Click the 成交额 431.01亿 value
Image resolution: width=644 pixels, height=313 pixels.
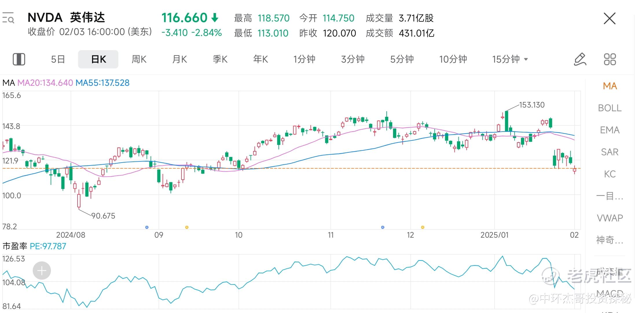pos(417,33)
